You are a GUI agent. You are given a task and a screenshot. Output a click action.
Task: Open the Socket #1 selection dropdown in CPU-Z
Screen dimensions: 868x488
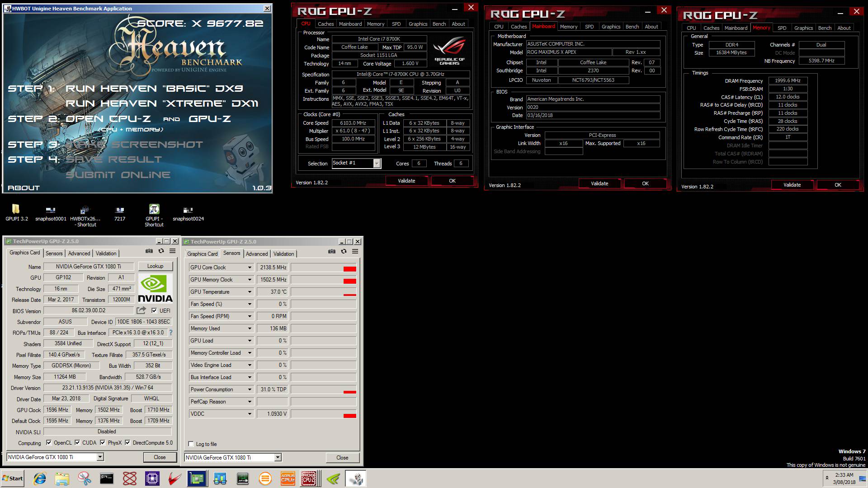coord(377,164)
